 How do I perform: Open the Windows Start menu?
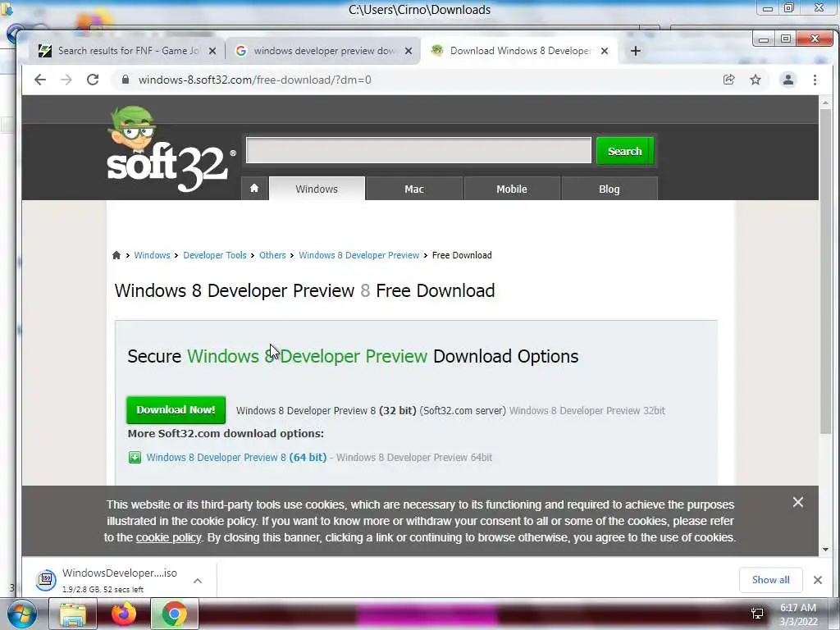click(21, 614)
